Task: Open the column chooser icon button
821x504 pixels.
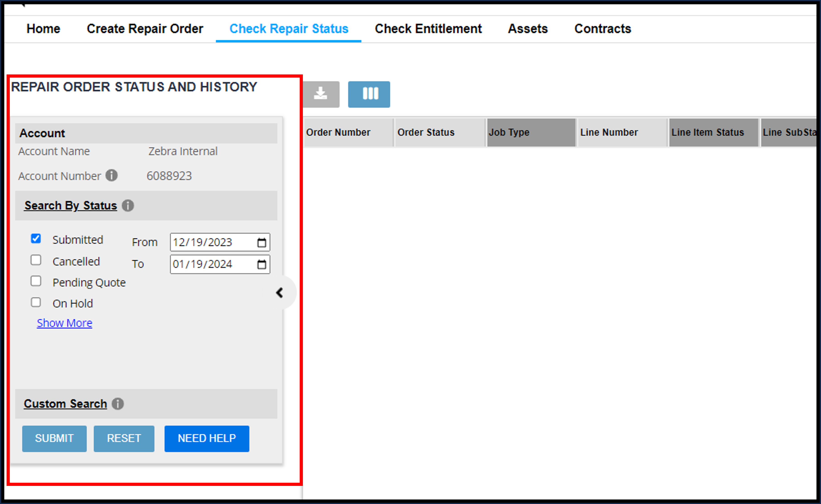Action: pyautogui.click(x=369, y=94)
